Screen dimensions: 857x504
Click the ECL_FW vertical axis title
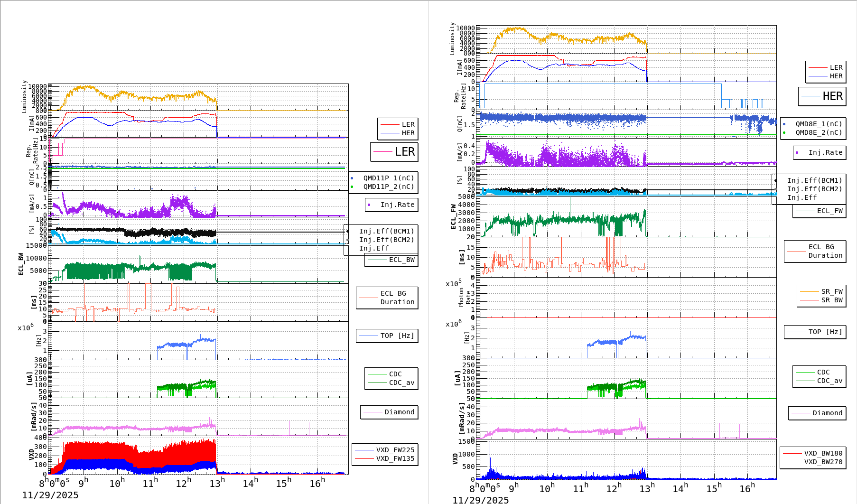[453, 217]
